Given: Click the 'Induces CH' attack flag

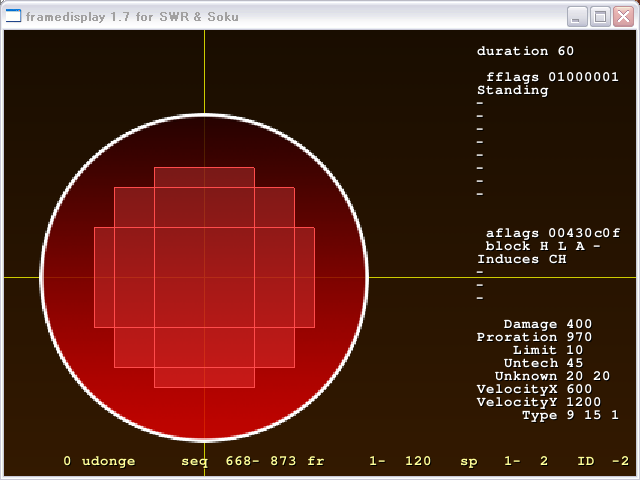Looking at the screenshot, I should click(521, 259).
